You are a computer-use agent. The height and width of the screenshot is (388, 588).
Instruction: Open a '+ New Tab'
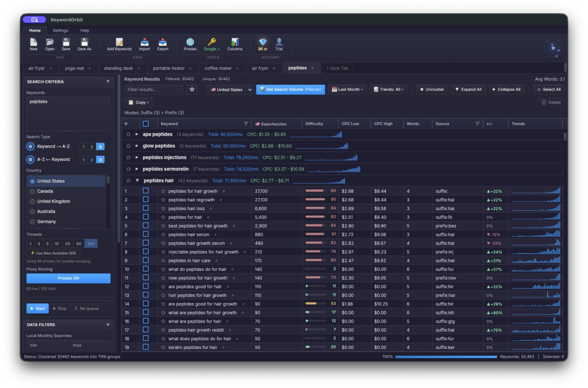click(x=337, y=68)
